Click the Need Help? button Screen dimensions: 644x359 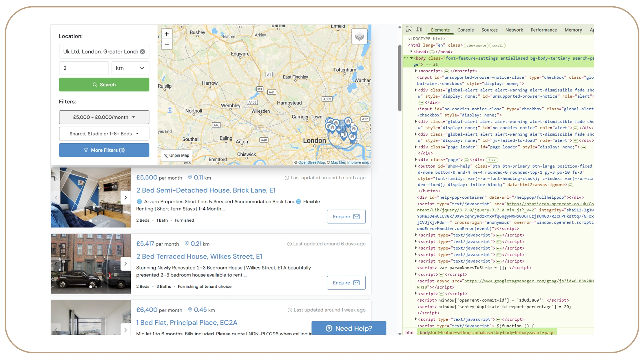tap(349, 328)
